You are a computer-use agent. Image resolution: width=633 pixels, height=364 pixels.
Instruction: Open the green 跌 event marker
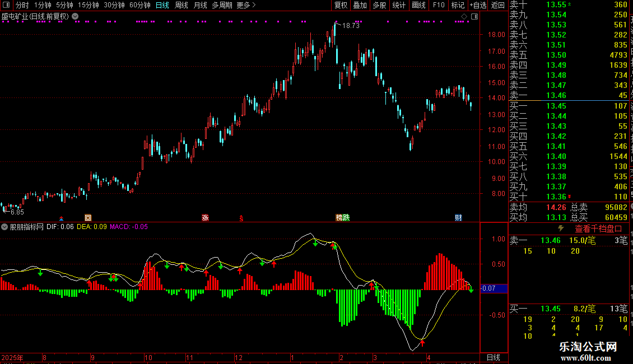(x=346, y=218)
